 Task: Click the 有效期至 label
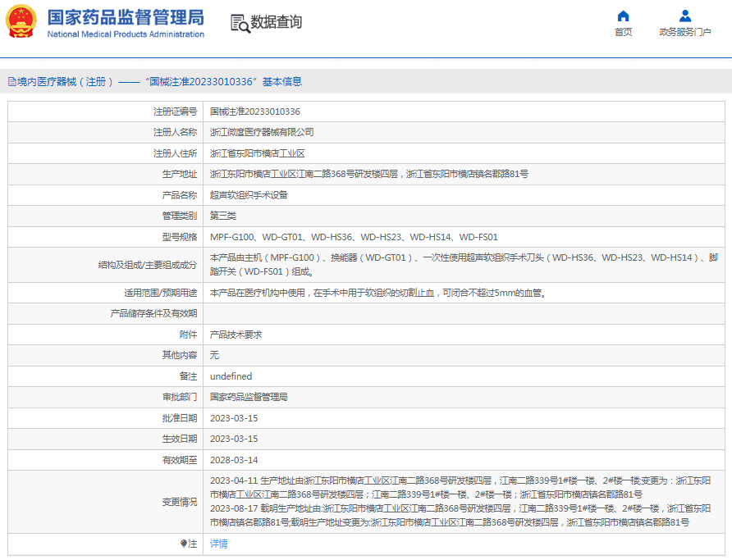point(179,460)
